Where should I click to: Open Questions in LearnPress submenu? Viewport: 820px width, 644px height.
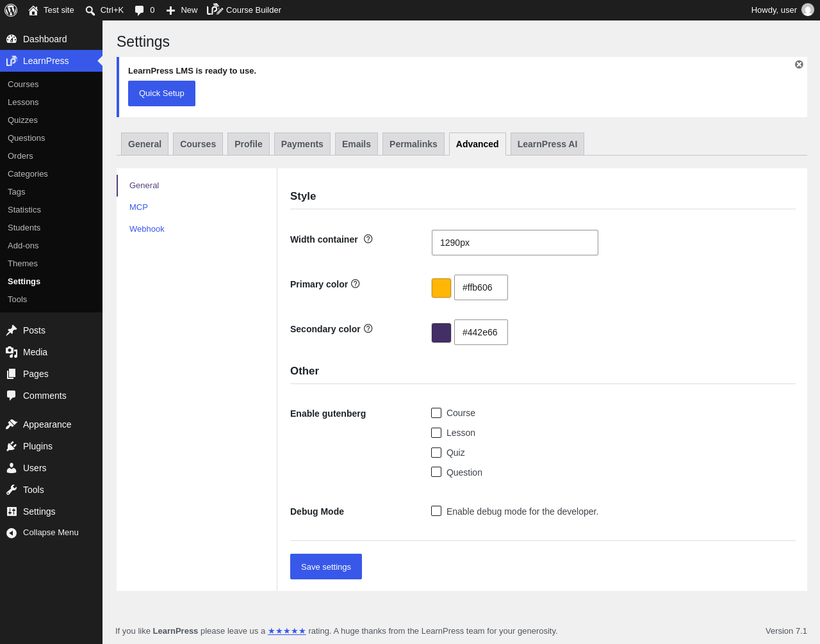coord(26,138)
